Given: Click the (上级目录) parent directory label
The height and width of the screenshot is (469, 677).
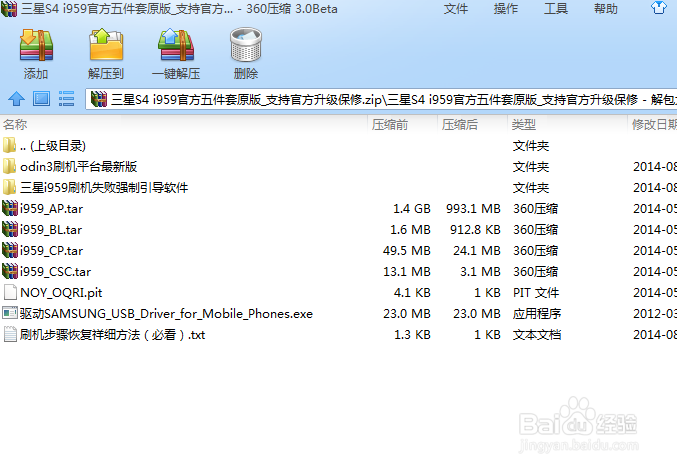Looking at the screenshot, I should 58,146.
